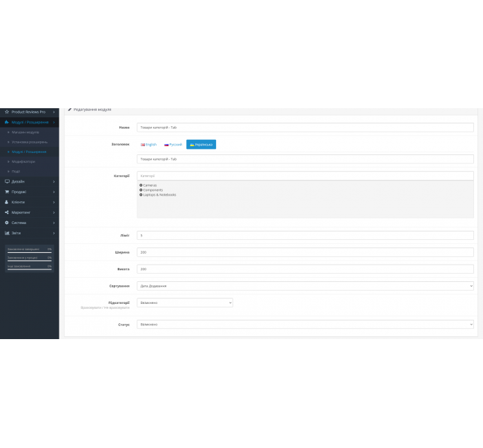Open Події submenu item
The width and height of the screenshot is (483, 448).
[x=16, y=172]
